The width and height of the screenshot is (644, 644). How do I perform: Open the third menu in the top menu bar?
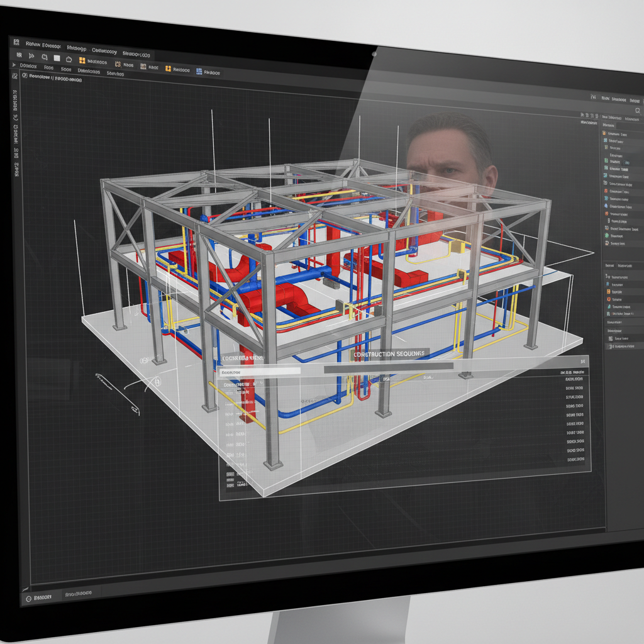[104, 51]
